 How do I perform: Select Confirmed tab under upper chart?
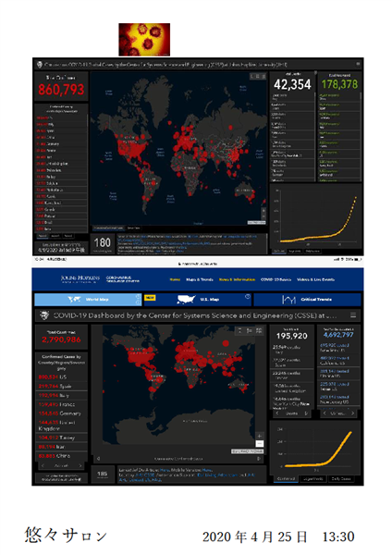[x=279, y=251]
